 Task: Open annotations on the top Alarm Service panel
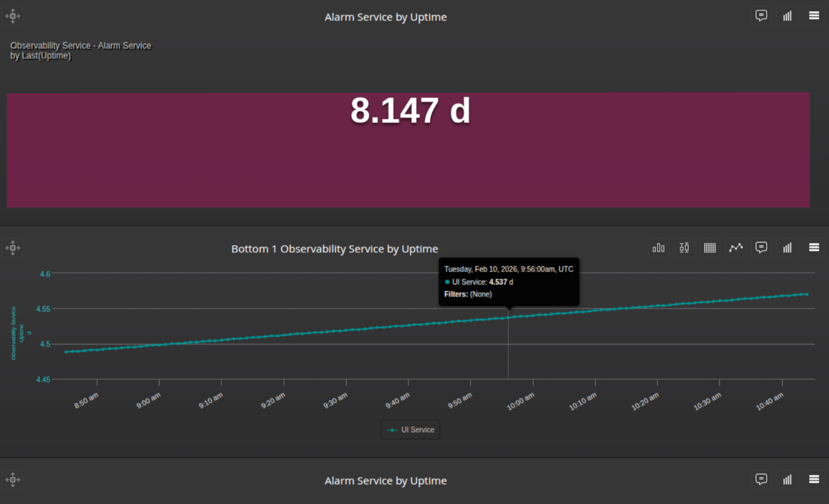[x=761, y=15]
